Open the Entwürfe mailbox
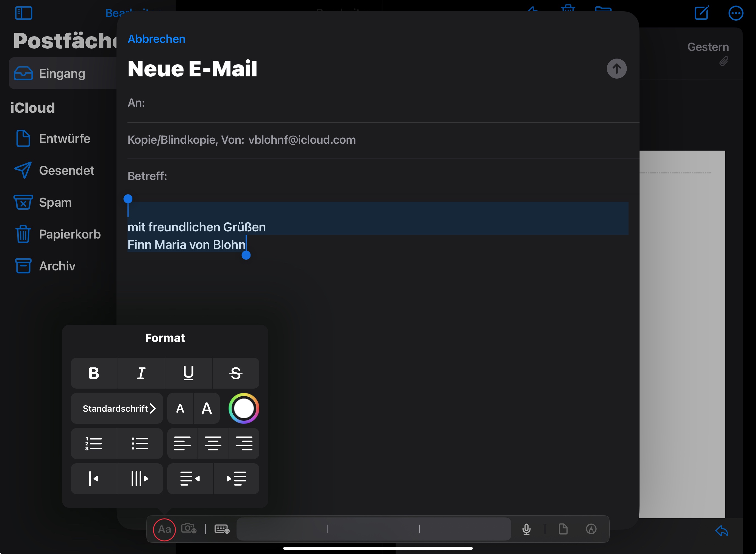 (64, 138)
